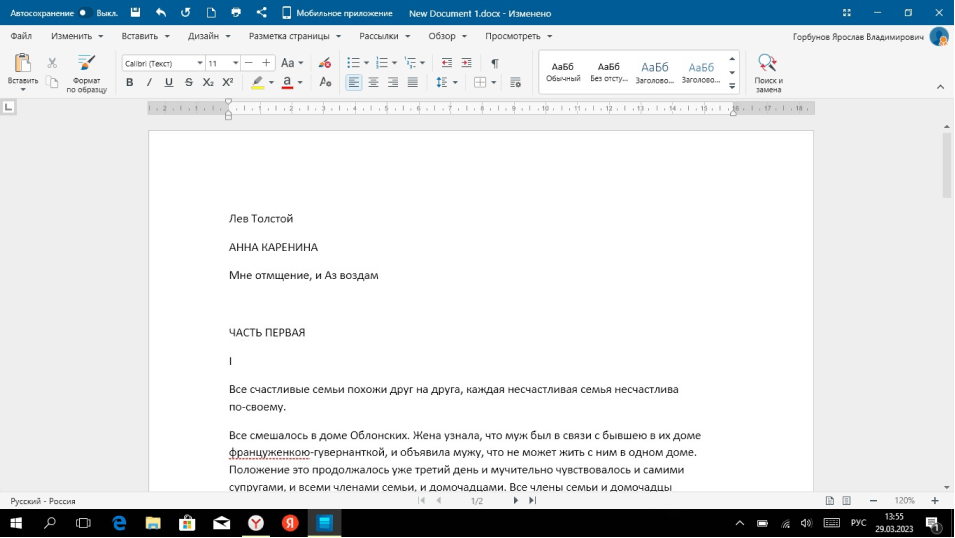This screenshot has width=955, height=538.
Task: Share the document
Action: (x=261, y=13)
